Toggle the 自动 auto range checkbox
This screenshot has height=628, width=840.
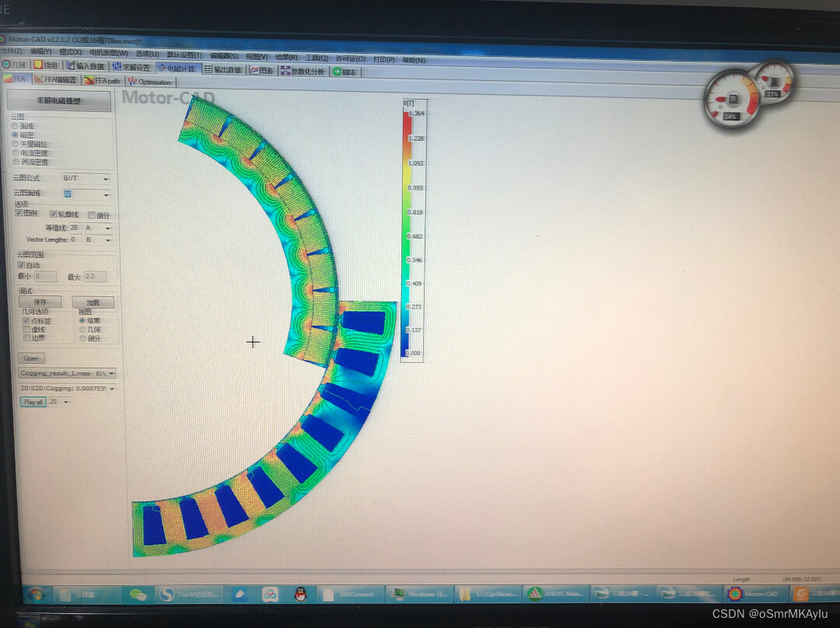click(22, 265)
